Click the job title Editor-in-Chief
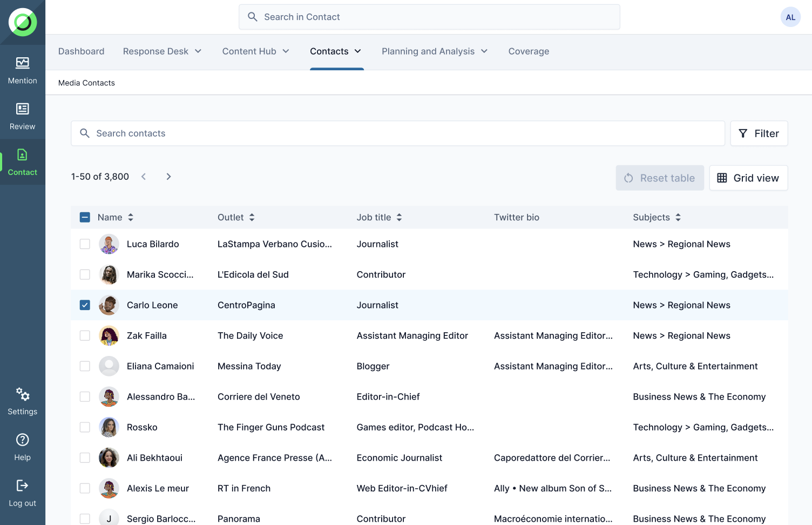This screenshot has height=525, width=812. pyautogui.click(x=388, y=396)
